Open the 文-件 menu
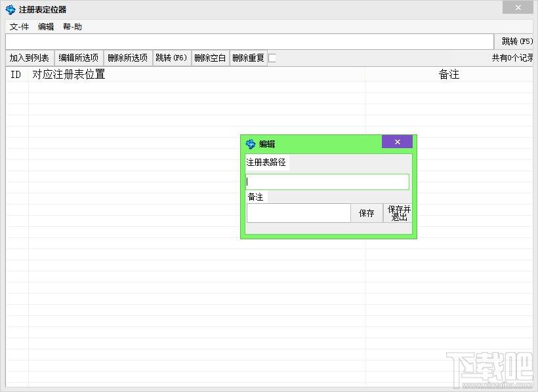The width and height of the screenshot is (538, 392). click(19, 27)
